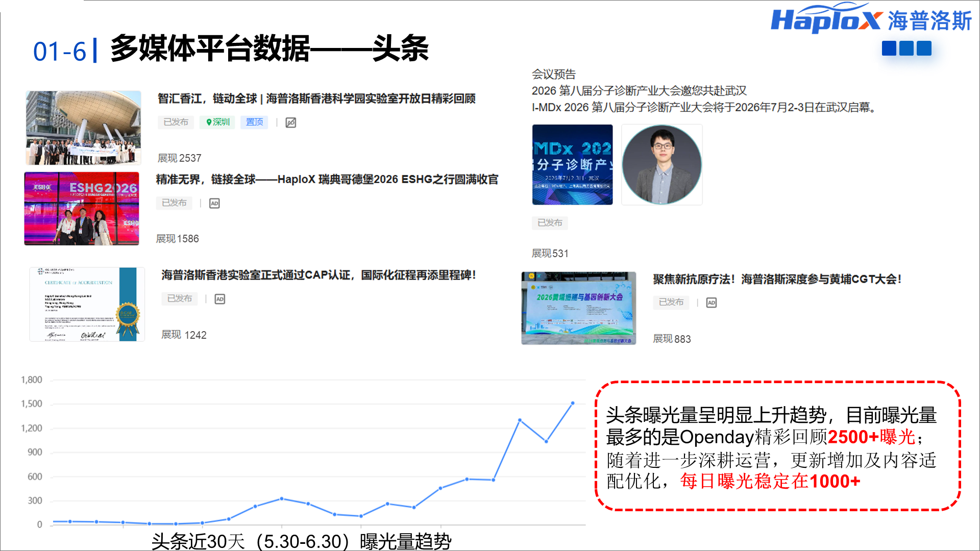Viewport: 980px width, 551px height.
Task: Click the 已发布 status under the 开放日 article
Action: click(176, 122)
